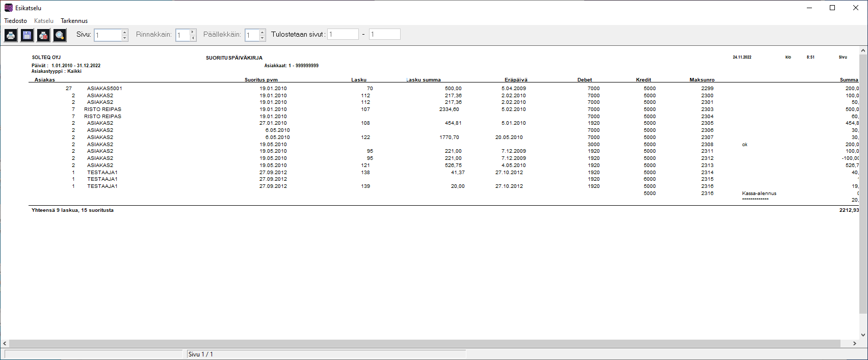This screenshot has height=360, width=868.
Task: Open the Tiedosto menu
Action: pyautogui.click(x=16, y=21)
